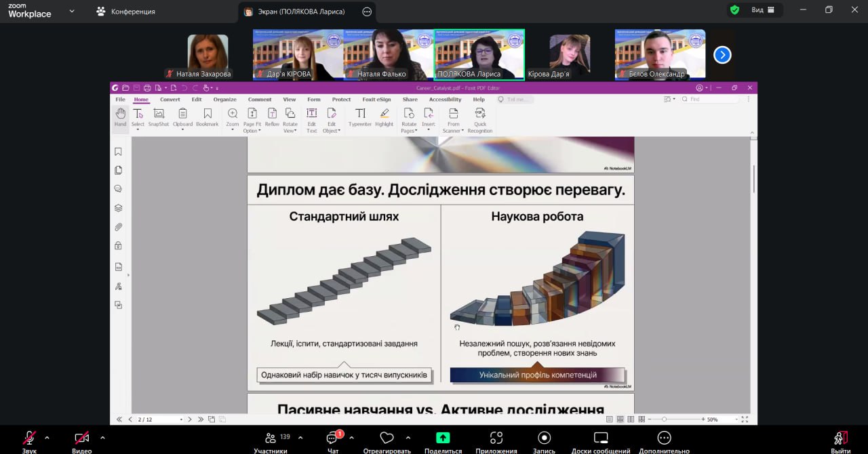868x454 pixels.
Task: Expand video options arrow next to Видео
Action: (x=102, y=438)
